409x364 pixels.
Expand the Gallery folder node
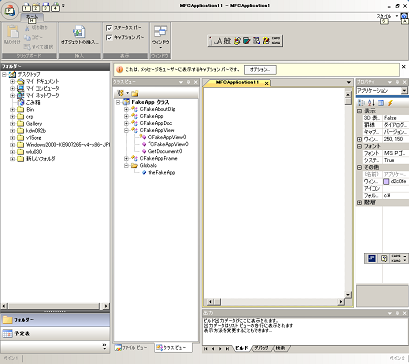pos(12,124)
